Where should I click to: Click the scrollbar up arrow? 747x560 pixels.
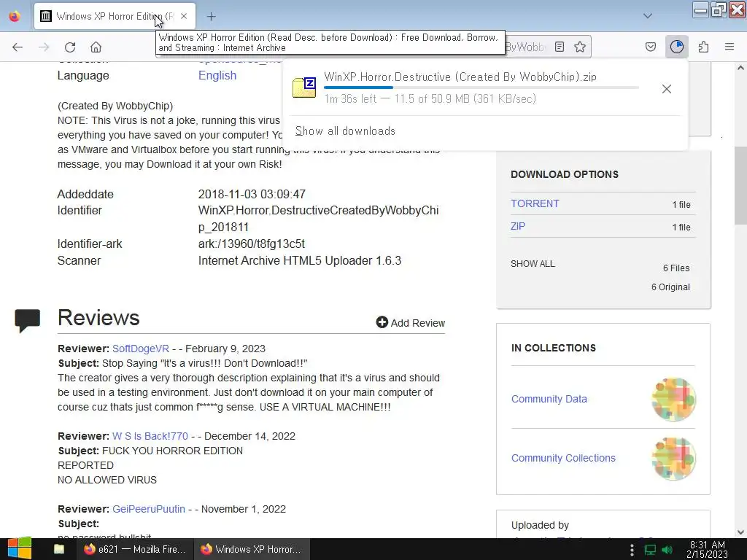[740, 68]
